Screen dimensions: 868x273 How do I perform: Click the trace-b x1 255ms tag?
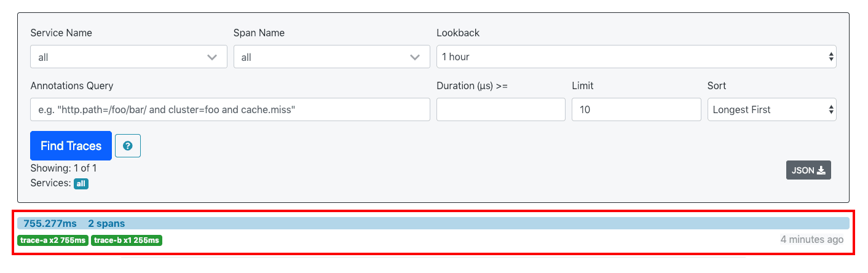127,240
